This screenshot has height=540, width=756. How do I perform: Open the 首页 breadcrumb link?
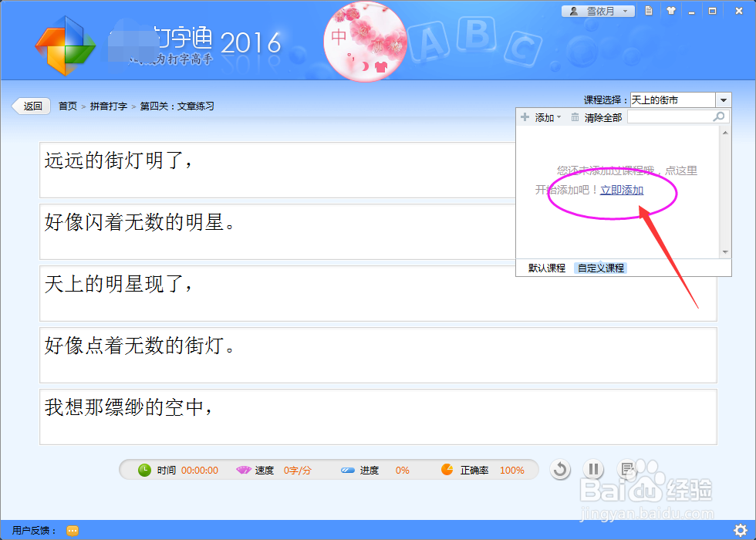point(67,106)
